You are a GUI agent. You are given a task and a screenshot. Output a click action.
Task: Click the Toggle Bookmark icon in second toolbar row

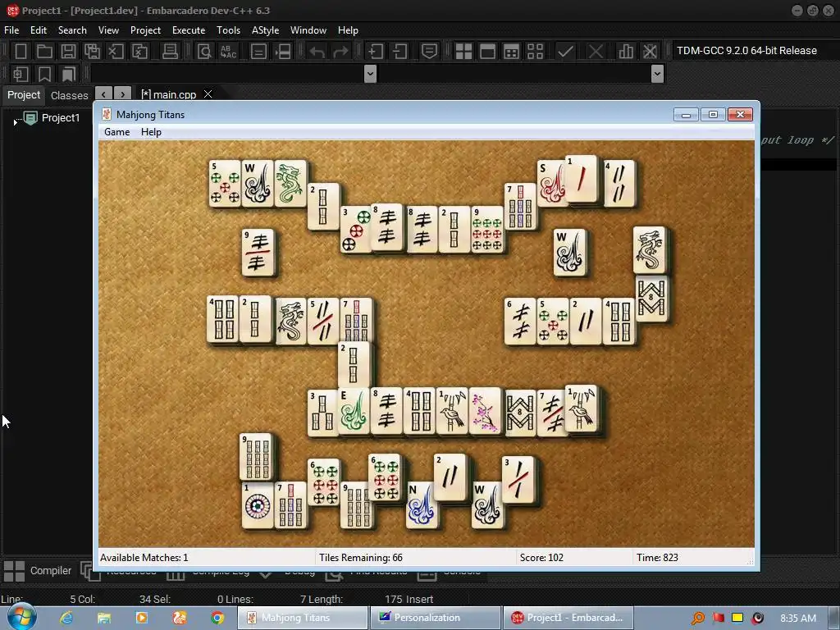click(x=44, y=74)
